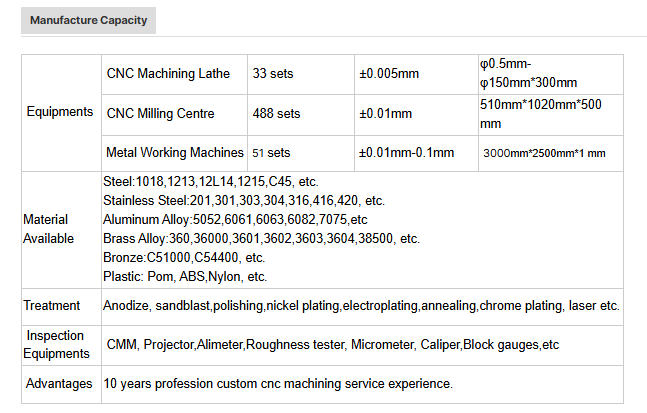
Task: Click the 51 sets cell
Action: [301, 153]
